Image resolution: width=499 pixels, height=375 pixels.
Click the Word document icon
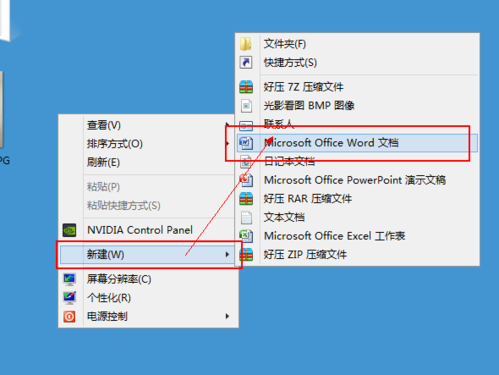pyautogui.click(x=246, y=143)
